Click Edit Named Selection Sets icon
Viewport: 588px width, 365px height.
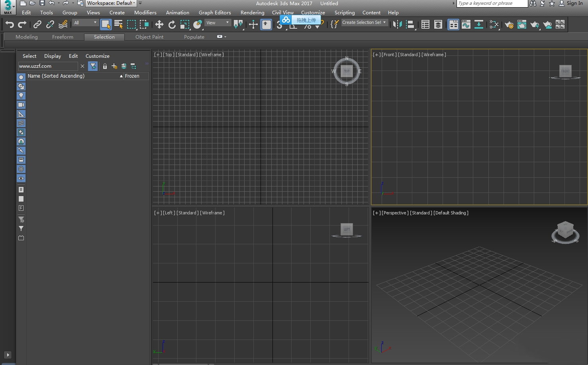click(335, 25)
